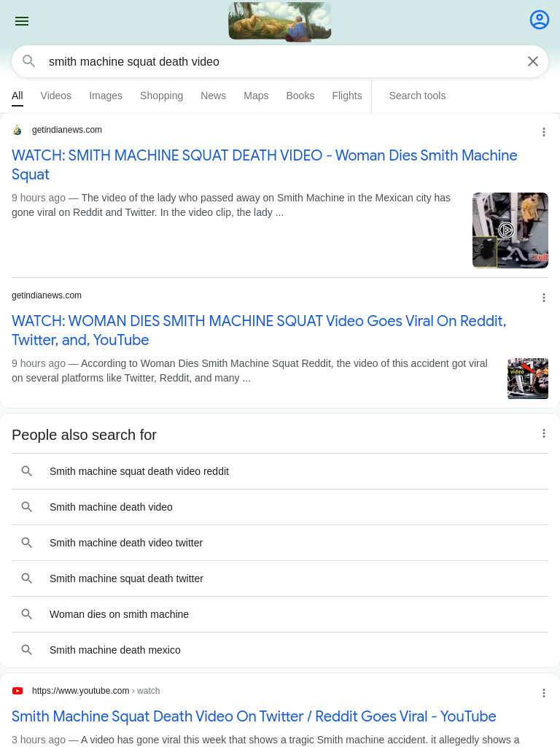
Task: Click the getindianews.com domain on first result
Action: [66, 130]
